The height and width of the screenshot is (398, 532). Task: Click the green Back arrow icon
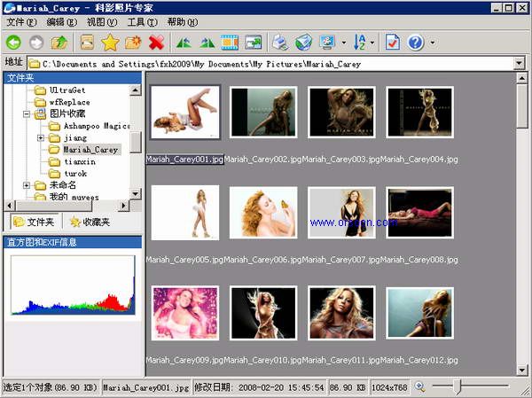coord(13,42)
